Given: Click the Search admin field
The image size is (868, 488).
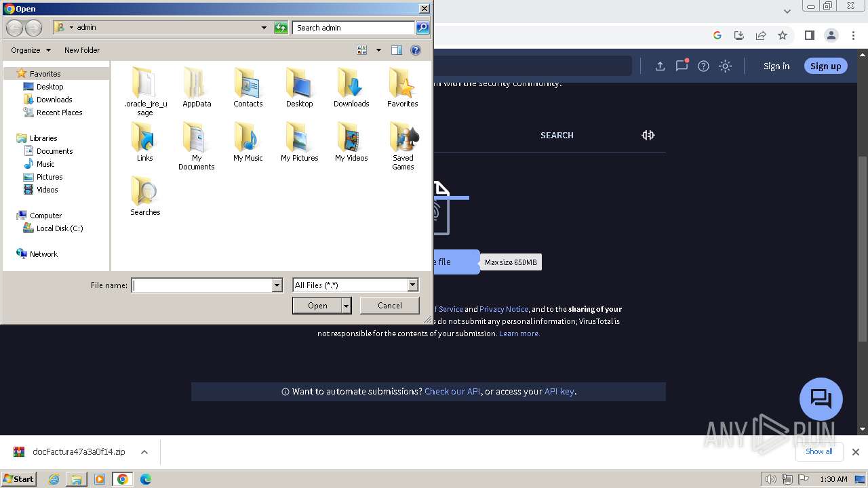Looking at the screenshot, I should pos(354,28).
